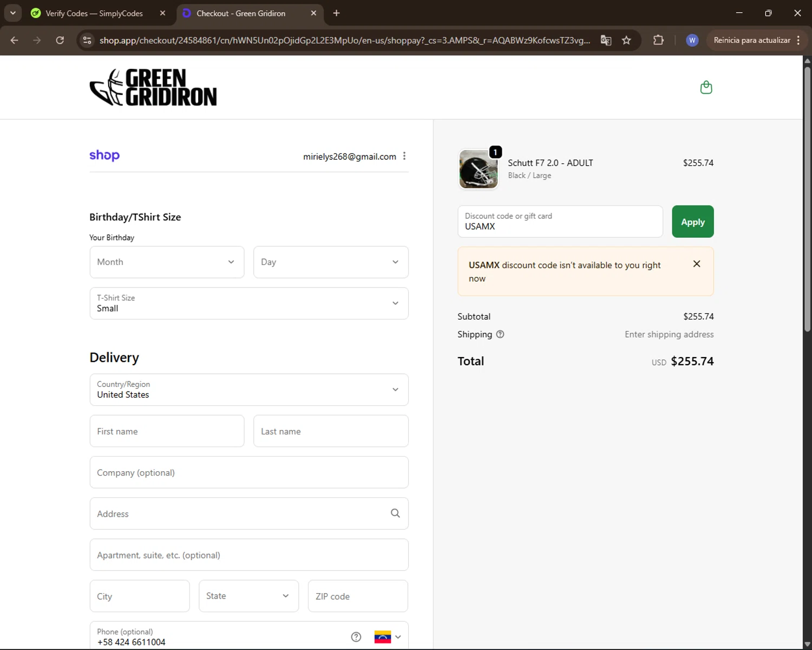812x650 pixels.
Task: Click the First name field
Action: coord(167,431)
